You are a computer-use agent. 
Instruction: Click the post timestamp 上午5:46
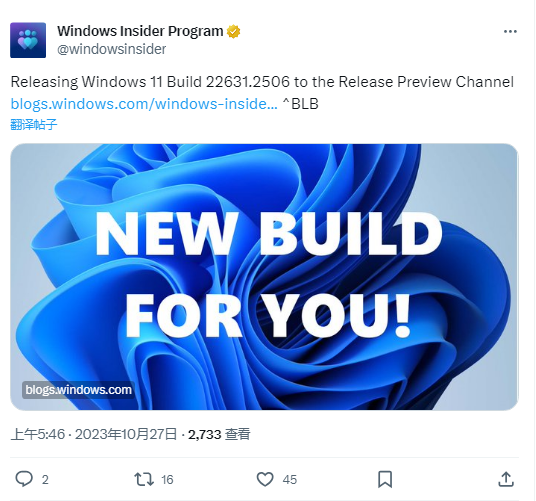coord(38,434)
